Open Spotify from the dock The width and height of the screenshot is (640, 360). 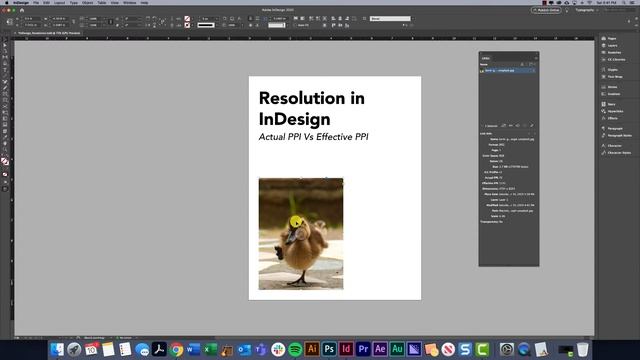pyautogui.click(x=295, y=349)
